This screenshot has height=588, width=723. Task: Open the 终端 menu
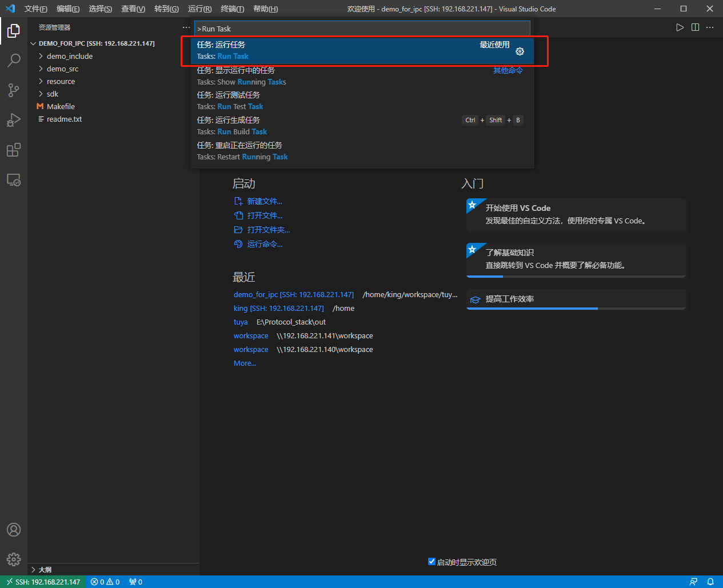tap(232, 9)
